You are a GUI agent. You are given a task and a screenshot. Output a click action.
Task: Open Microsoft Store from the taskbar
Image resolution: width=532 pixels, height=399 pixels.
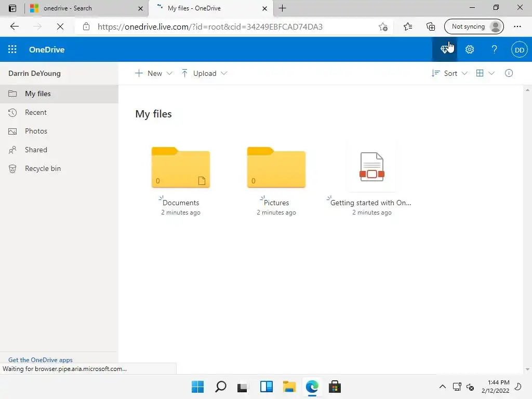tap(335, 387)
